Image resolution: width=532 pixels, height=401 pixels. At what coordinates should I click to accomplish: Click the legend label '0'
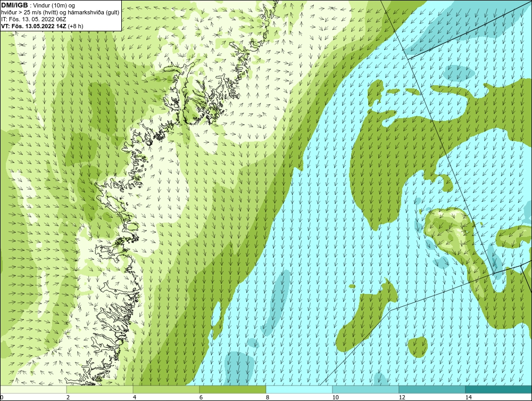pyautogui.click(x=2, y=397)
